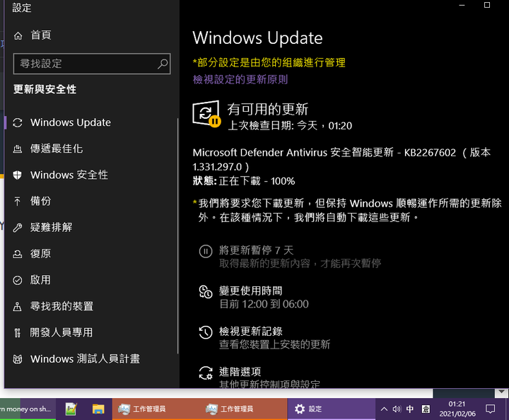Click the *部分設定是由您的組織進行管理 notice
Viewport: 509px width, 420px height.
[x=269, y=63]
